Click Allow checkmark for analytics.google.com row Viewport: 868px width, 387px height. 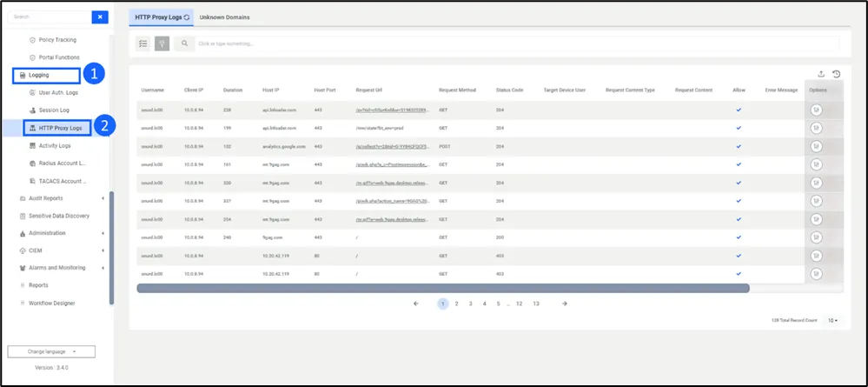point(739,146)
